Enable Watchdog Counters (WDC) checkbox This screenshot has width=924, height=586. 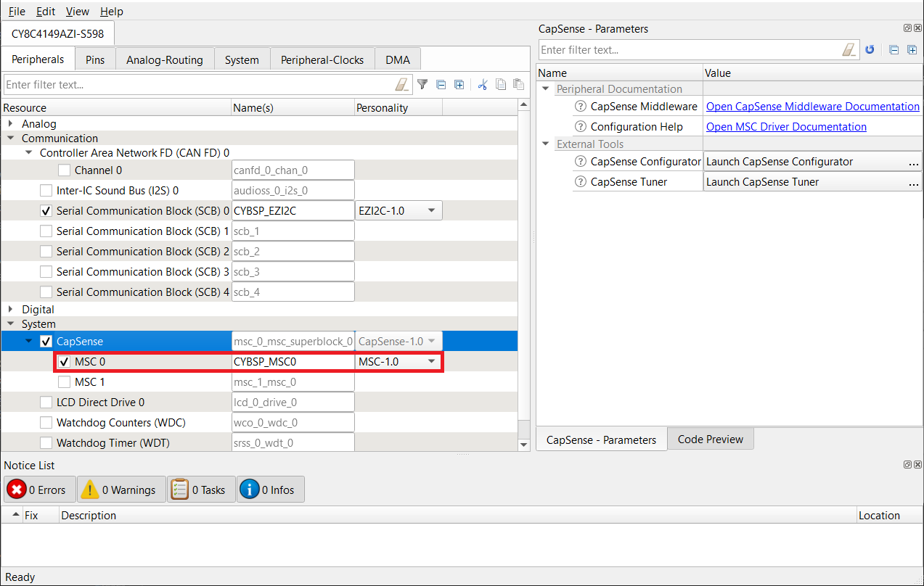[x=46, y=423]
